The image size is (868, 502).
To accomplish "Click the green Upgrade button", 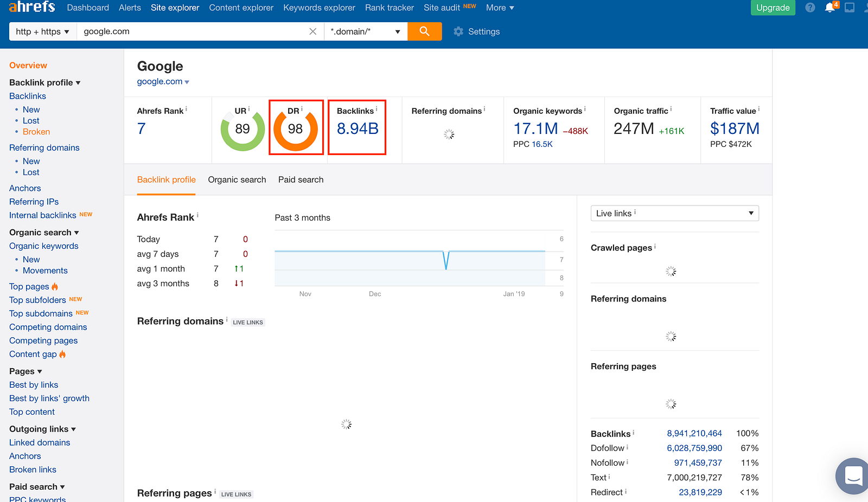I will pos(773,8).
